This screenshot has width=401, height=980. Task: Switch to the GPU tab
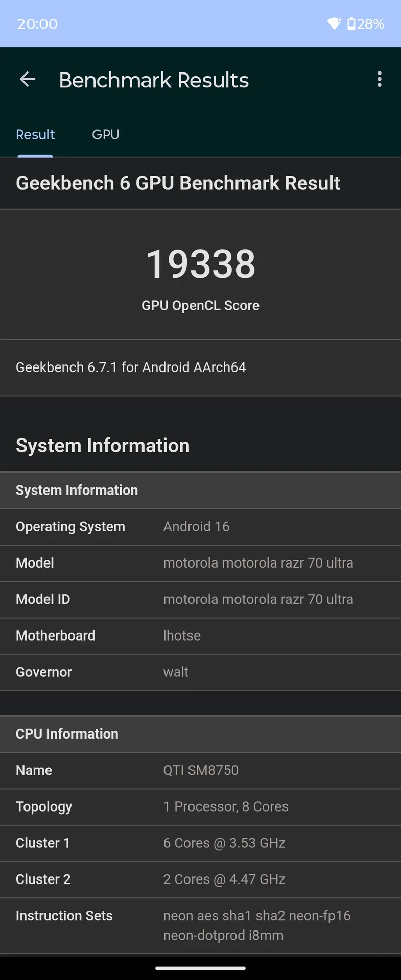[106, 134]
